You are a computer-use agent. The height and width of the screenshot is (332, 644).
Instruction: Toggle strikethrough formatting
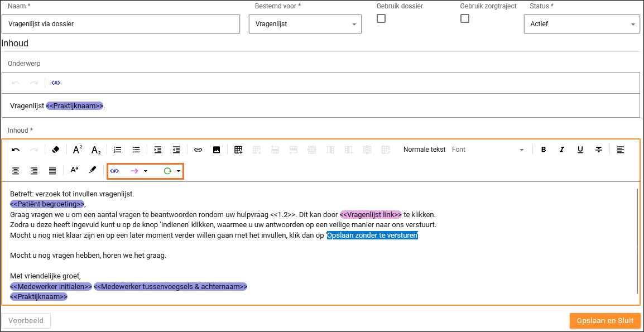click(x=599, y=150)
